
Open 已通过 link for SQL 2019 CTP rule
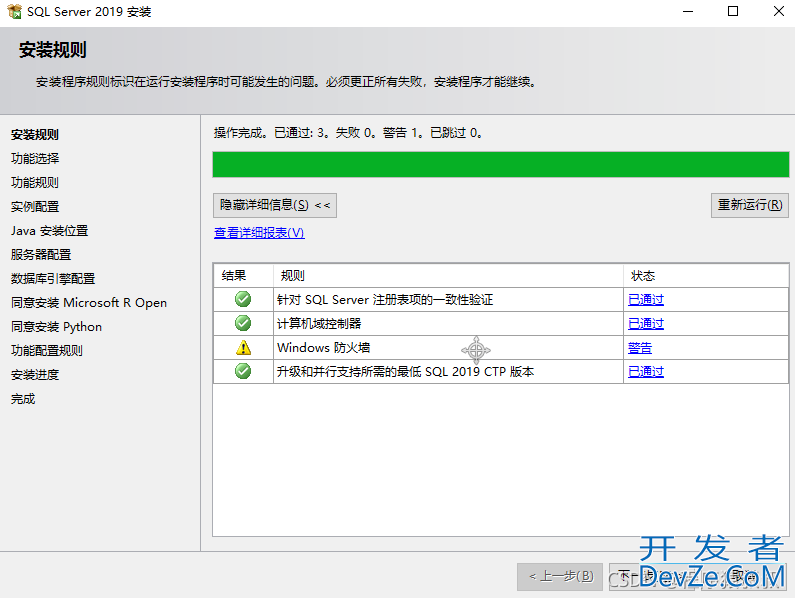645,372
